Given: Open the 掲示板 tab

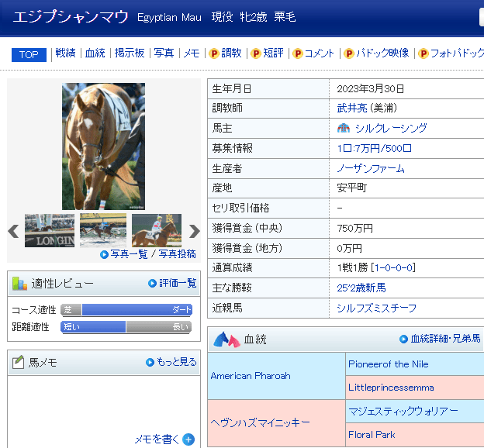Looking at the screenshot, I should click(130, 53).
